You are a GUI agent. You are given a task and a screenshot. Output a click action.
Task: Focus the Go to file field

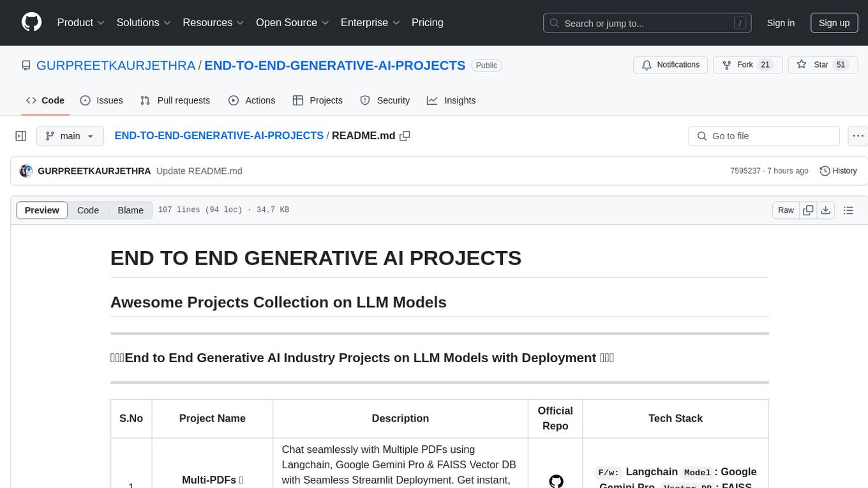(x=764, y=136)
